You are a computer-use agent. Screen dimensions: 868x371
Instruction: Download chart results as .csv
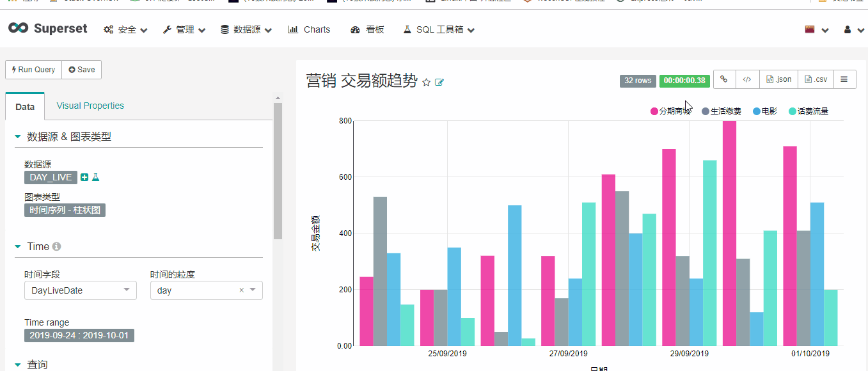pos(816,79)
